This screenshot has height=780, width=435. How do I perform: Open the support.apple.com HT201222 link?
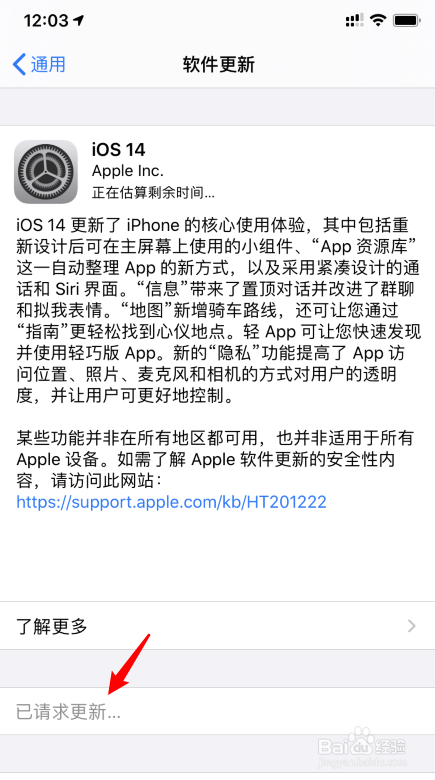point(172,501)
